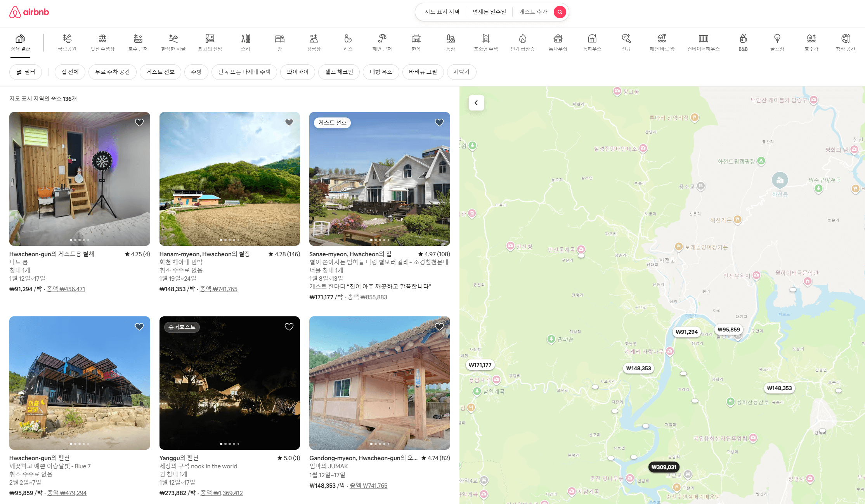Toggle wishlist heart on Sanae-myeon house
The image size is (865, 504).
click(x=439, y=123)
